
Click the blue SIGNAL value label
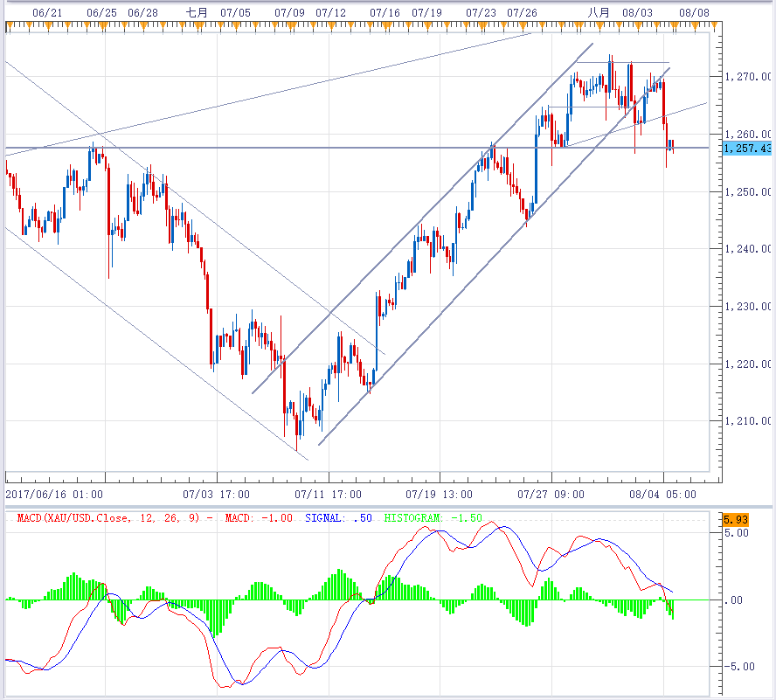pyautogui.click(x=339, y=518)
